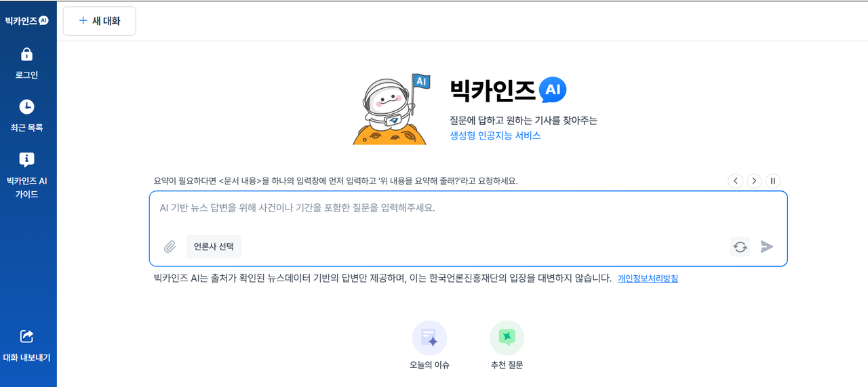Click 질문에 답하고 원하는 기사를 찾아주는 text

[x=524, y=120]
